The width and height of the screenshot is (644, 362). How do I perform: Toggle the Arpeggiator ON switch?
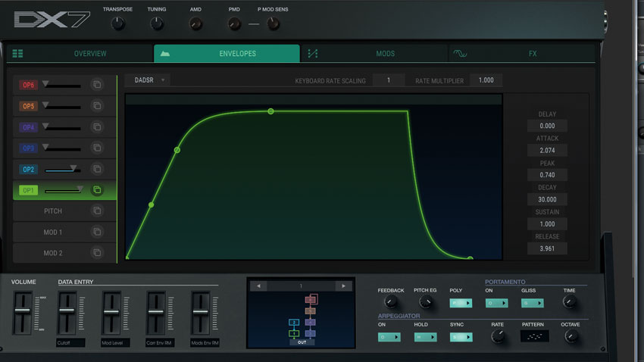click(x=389, y=337)
